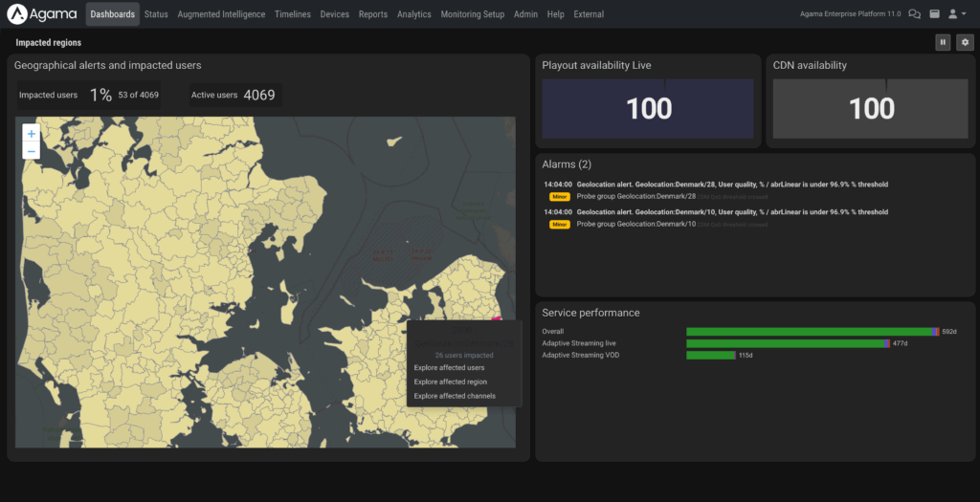The width and height of the screenshot is (980, 502).
Task: Zoom out on the map
Action: 32,151
